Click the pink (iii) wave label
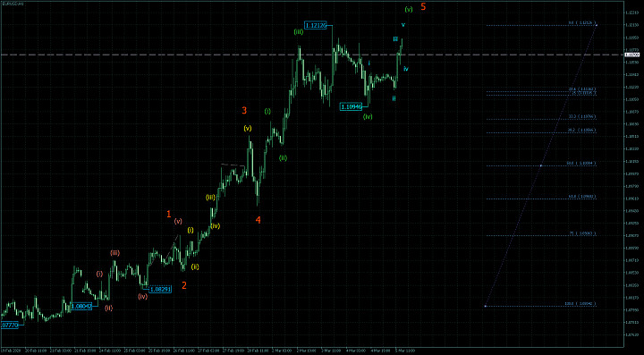This screenshot has width=644, height=355. point(115,253)
